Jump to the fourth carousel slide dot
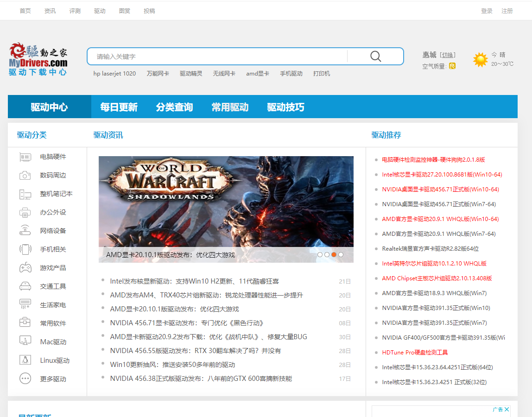This screenshot has height=417, width=532. (341, 254)
